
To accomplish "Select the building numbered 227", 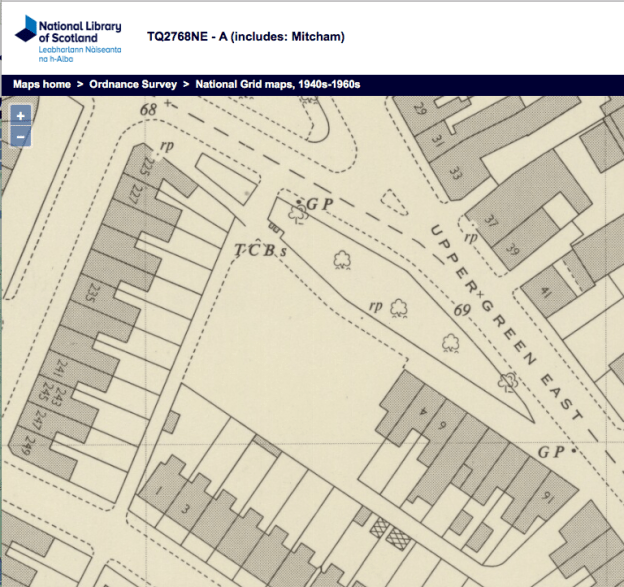I will pos(135,195).
